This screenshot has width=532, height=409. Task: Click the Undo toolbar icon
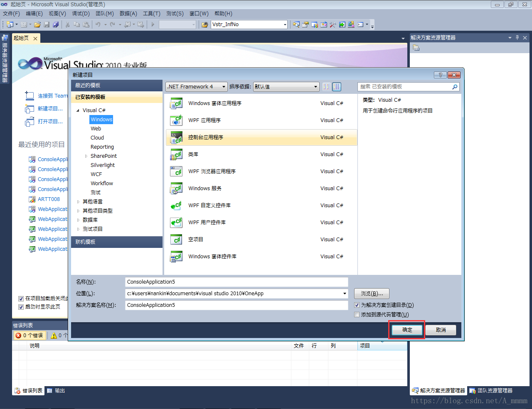[x=98, y=24]
